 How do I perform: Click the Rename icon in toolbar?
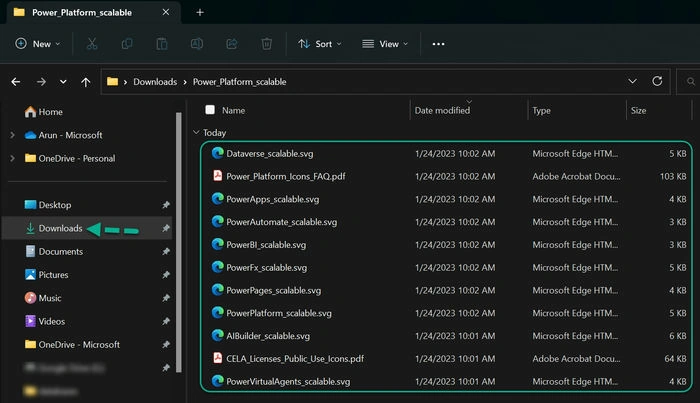pyautogui.click(x=197, y=44)
